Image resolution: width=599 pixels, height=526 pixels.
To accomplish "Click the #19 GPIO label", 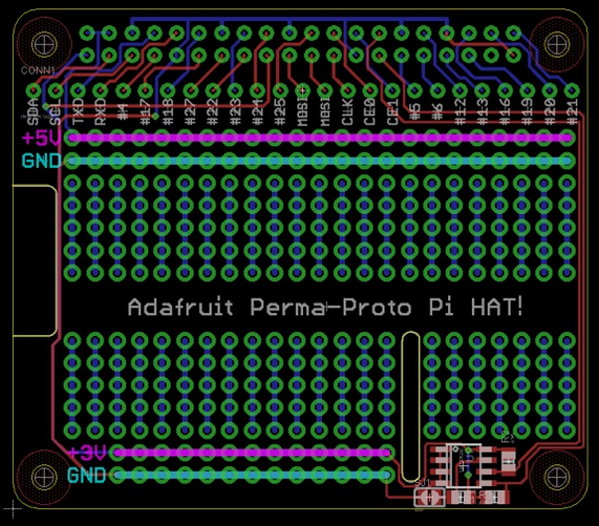I will (x=527, y=112).
